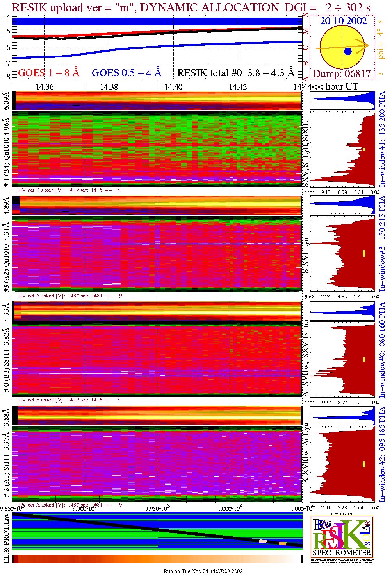Select the GOES 0.5 – 4 Å legend label
Viewport: 392px width, 577px height.
tap(127, 73)
